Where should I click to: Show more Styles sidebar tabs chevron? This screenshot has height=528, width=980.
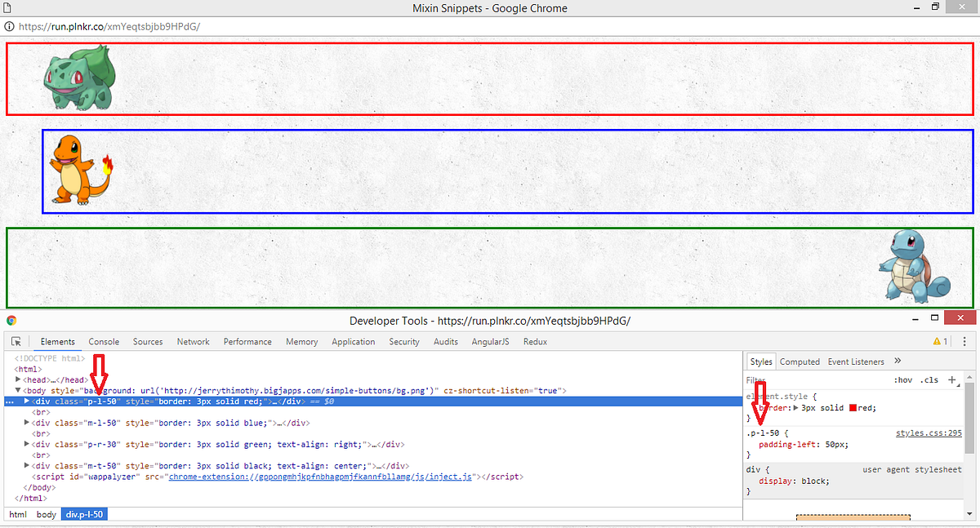point(898,362)
